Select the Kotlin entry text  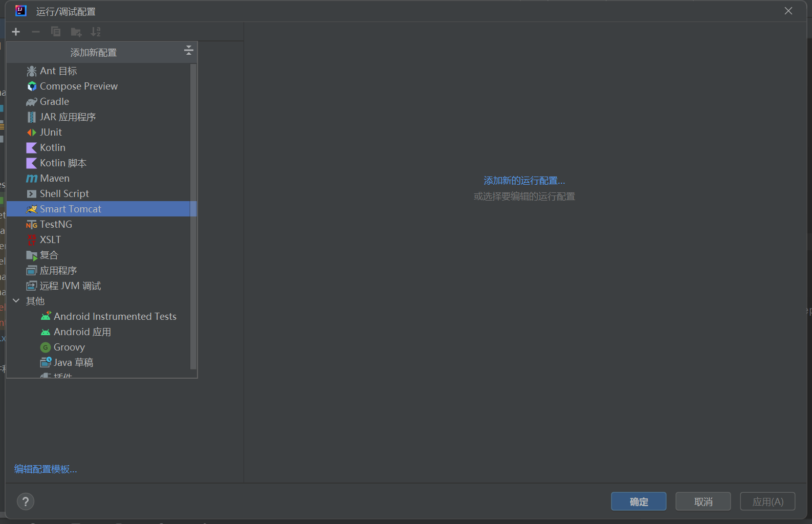(53, 148)
